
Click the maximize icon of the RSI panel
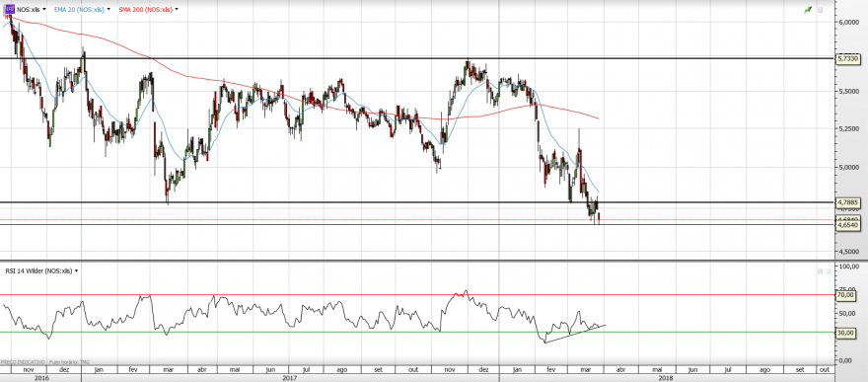coord(821,271)
